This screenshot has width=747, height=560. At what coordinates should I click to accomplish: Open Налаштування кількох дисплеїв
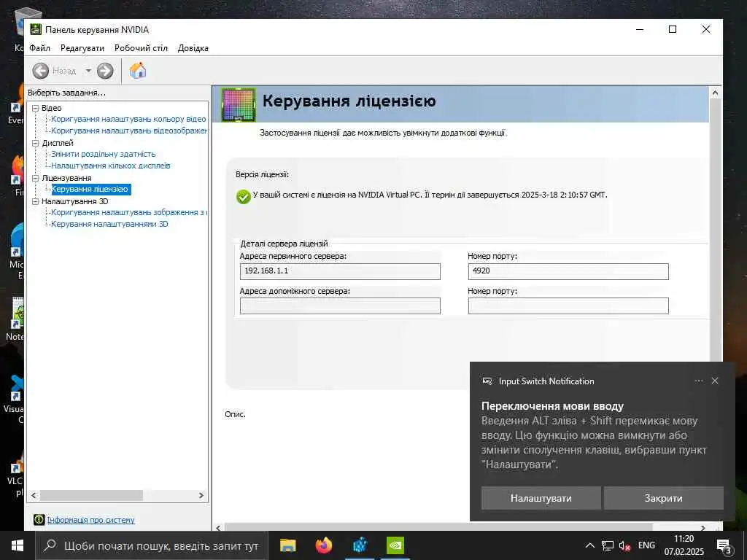pyautogui.click(x=111, y=166)
